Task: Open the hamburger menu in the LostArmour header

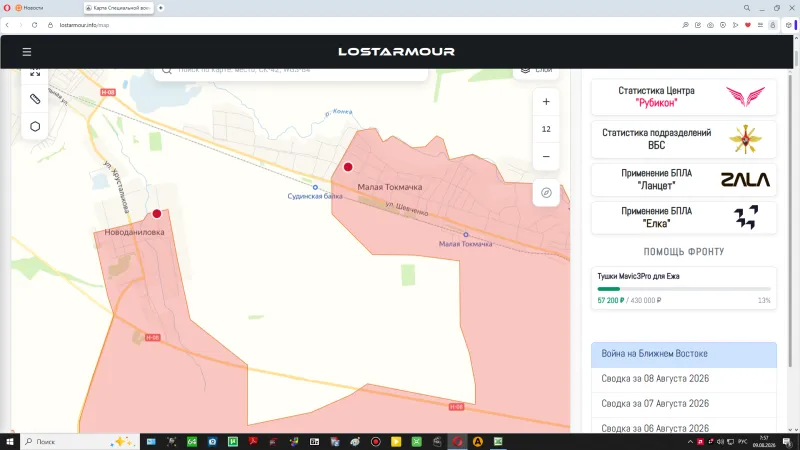Action: [27, 52]
